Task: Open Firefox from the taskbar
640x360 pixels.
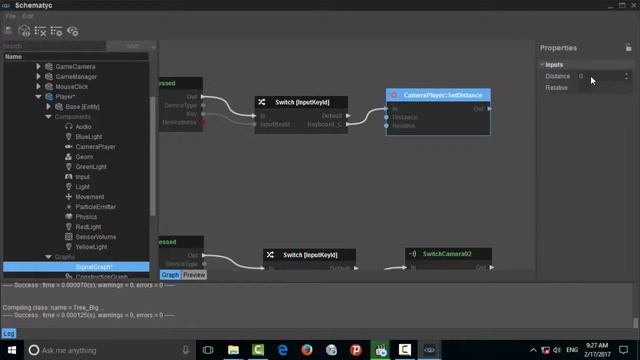Action: pos(307,350)
